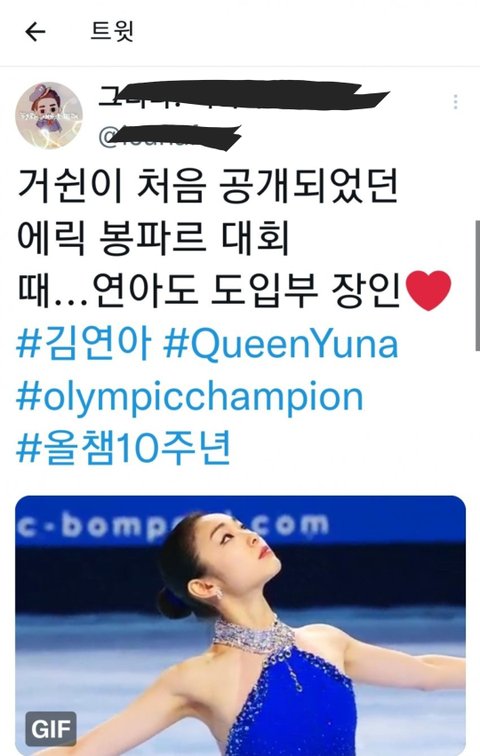480x756 pixels.
Task: Click the bompard.com banner inside the GIF
Action: 240,525
